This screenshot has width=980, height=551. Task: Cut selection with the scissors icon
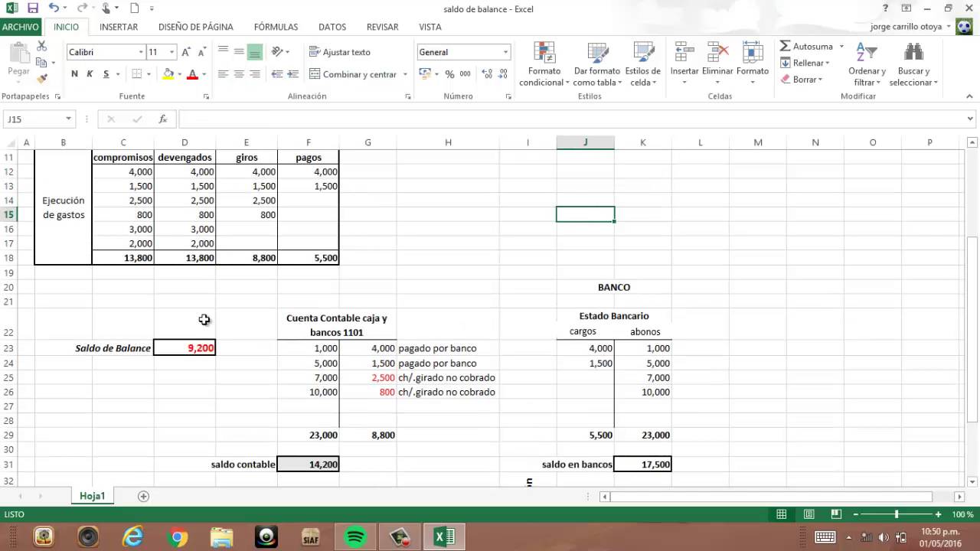(x=41, y=47)
